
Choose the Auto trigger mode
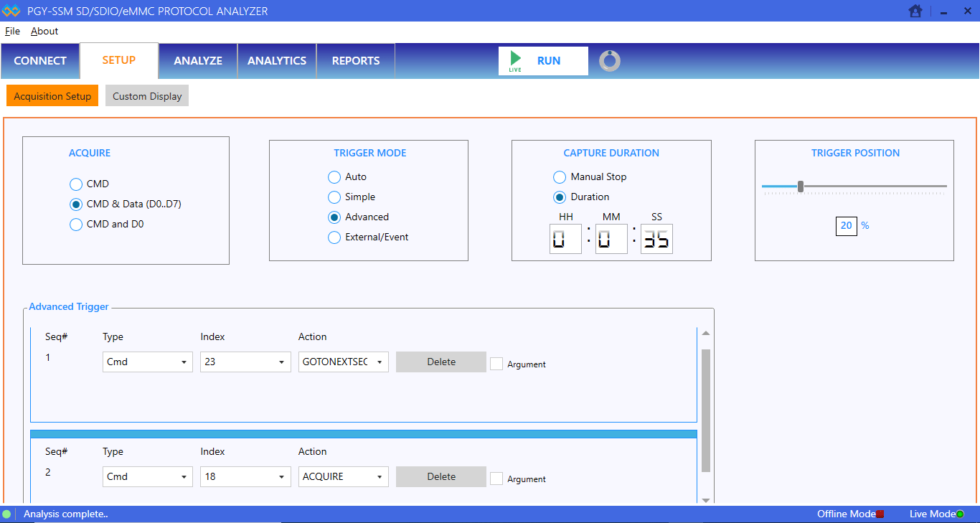click(x=334, y=177)
